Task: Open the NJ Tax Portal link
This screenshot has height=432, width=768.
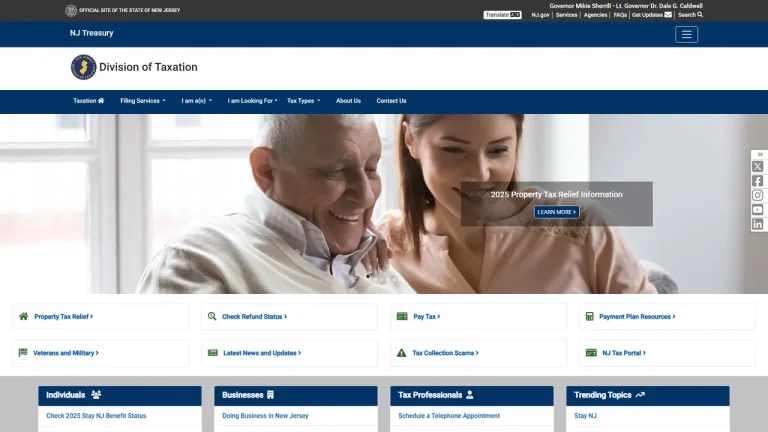Action: point(624,353)
